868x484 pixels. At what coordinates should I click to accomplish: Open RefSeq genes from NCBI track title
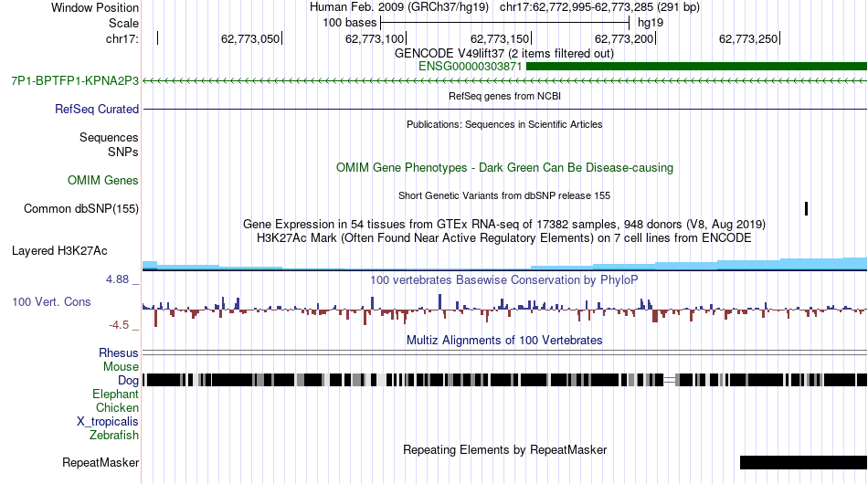point(504,96)
